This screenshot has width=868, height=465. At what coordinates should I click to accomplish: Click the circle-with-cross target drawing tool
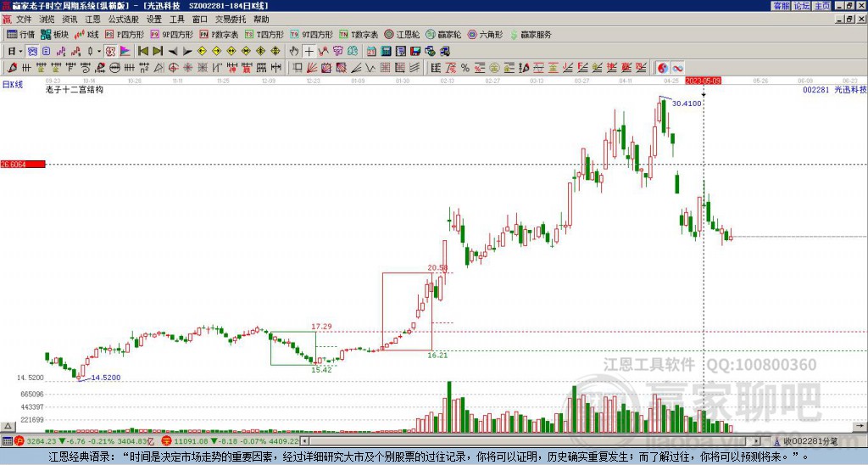point(173,68)
